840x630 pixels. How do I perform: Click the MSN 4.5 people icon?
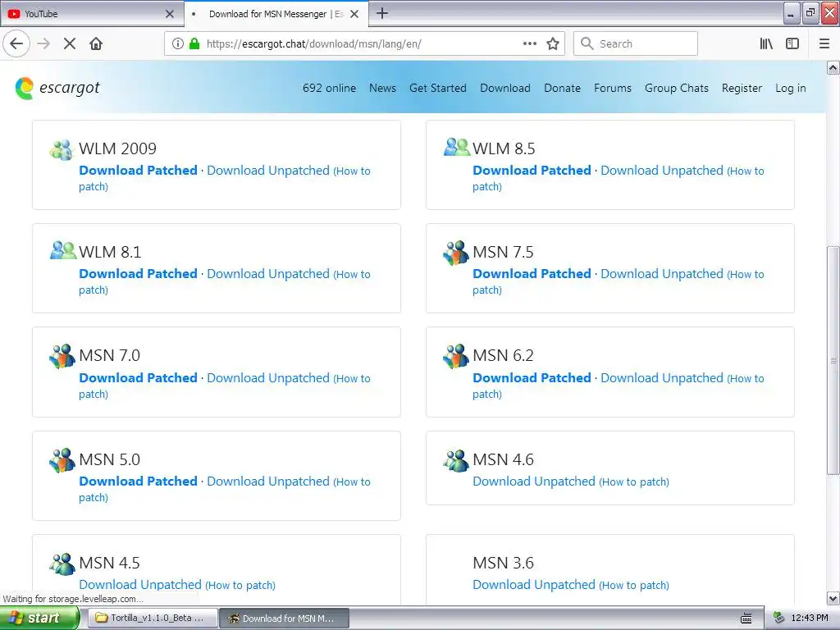pos(62,564)
